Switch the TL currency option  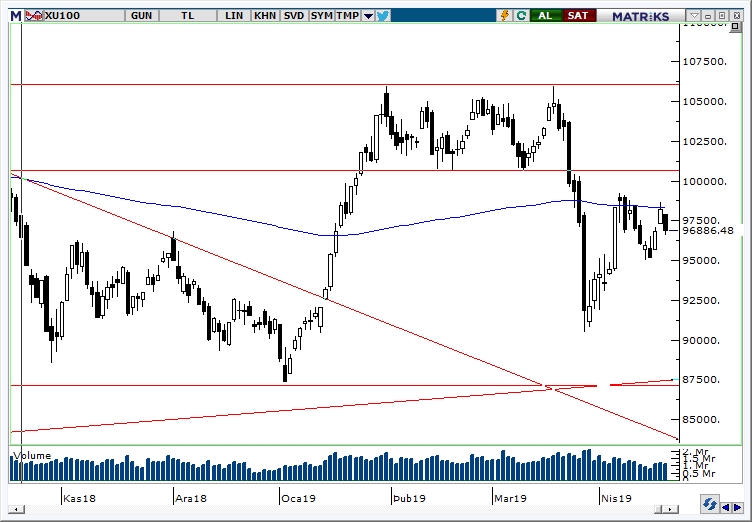pos(188,16)
